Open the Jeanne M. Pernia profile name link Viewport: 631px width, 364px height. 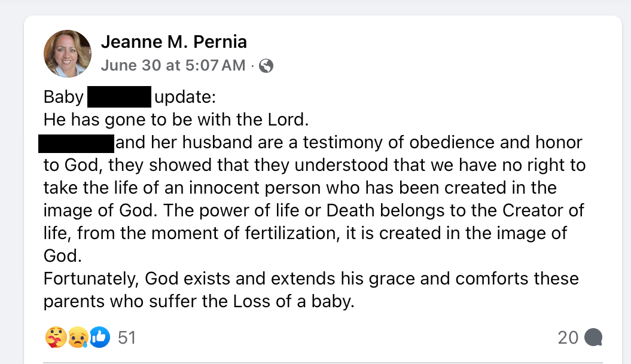click(x=173, y=42)
